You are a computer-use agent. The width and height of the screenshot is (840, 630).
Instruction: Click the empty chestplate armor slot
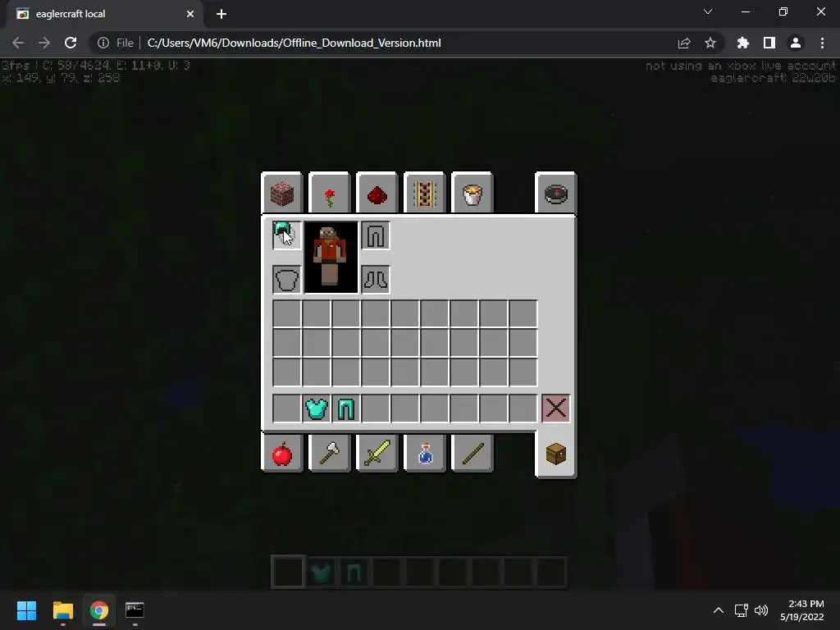tap(286, 279)
